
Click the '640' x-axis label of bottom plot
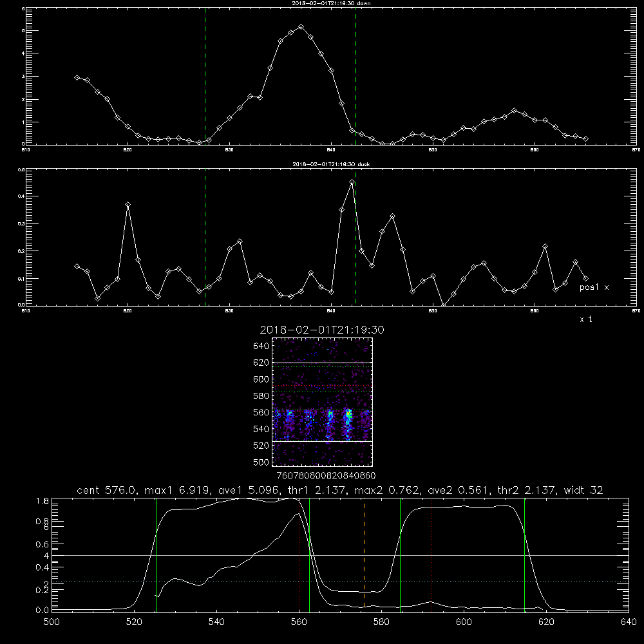(x=629, y=622)
